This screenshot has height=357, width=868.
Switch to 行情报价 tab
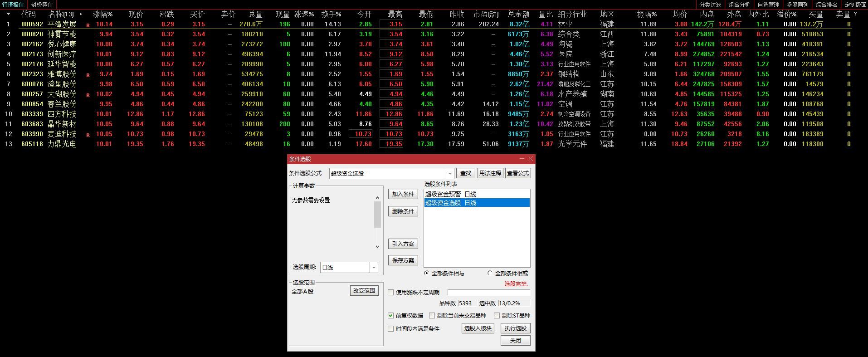point(13,5)
